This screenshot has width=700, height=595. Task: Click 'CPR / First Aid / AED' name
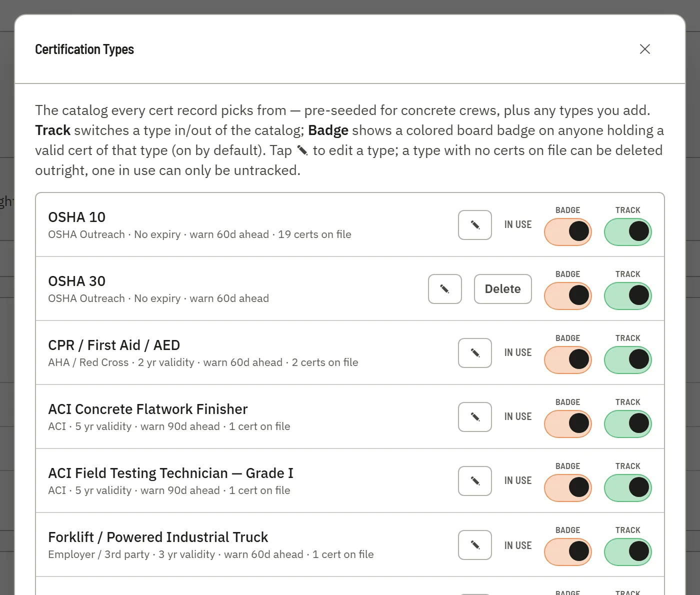click(114, 345)
